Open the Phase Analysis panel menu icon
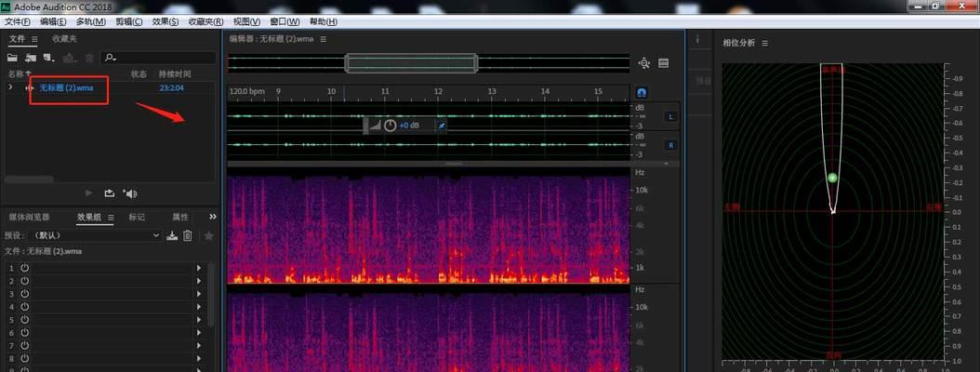 tap(765, 43)
